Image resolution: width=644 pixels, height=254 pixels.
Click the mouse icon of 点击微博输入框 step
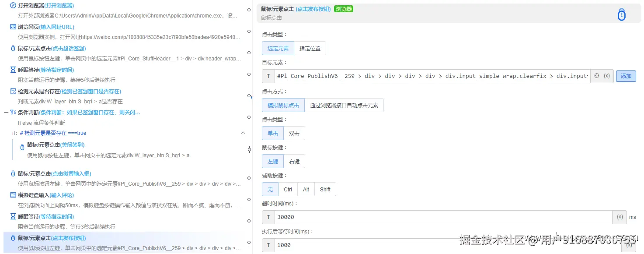click(x=13, y=173)
